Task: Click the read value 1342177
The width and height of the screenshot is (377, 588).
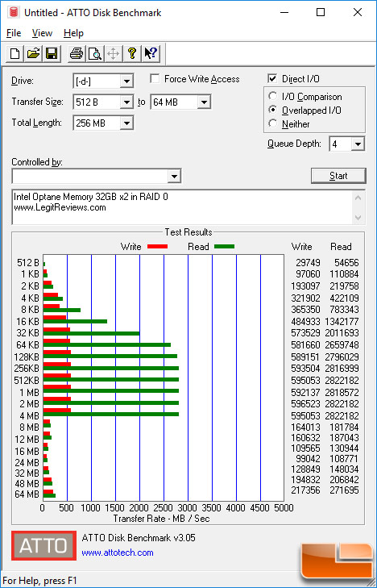Action: (342, 321)
